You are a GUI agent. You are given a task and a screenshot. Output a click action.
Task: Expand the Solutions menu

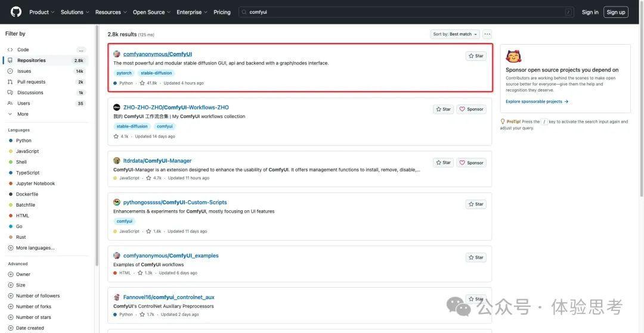pyautogui.click(x=75, y=13)
